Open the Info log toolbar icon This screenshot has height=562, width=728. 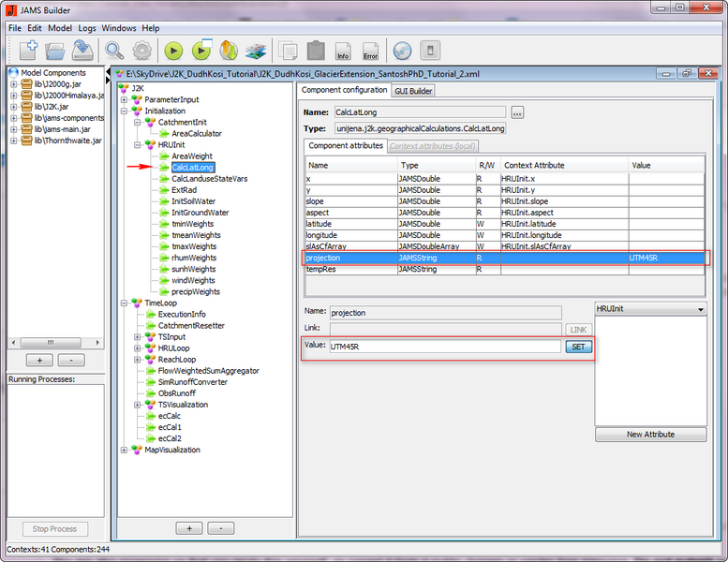pos(343,51)
